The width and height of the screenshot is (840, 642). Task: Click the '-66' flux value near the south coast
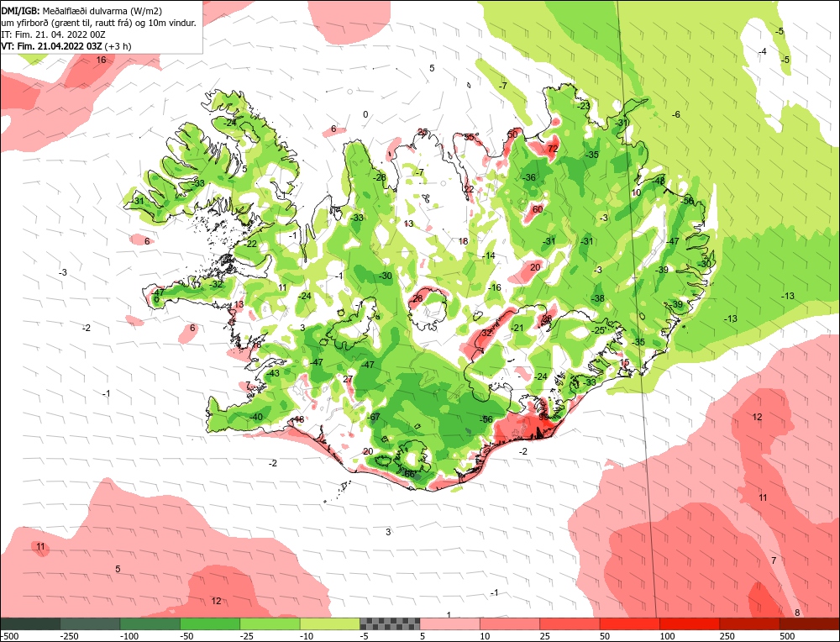pyautogui.click(x=408, y=474)
